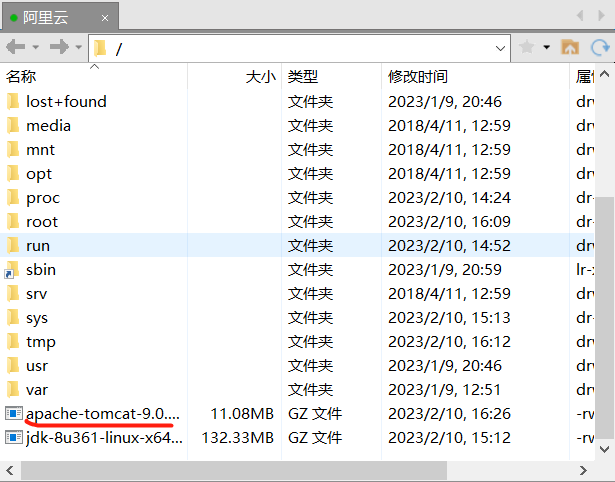
Task: Click the opt folder name
Action: (39, 174)
